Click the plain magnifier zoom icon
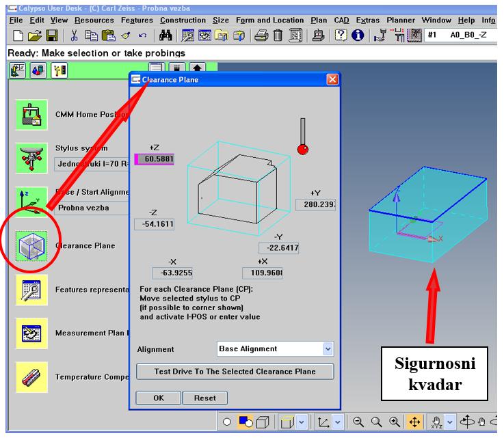Image resolution: width=504 pixels, height=440 pixels. [x=376, y=422]
